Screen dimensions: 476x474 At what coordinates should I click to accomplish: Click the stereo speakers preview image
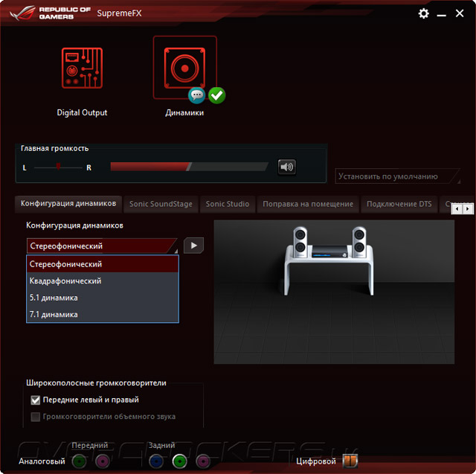coord(334,292)
